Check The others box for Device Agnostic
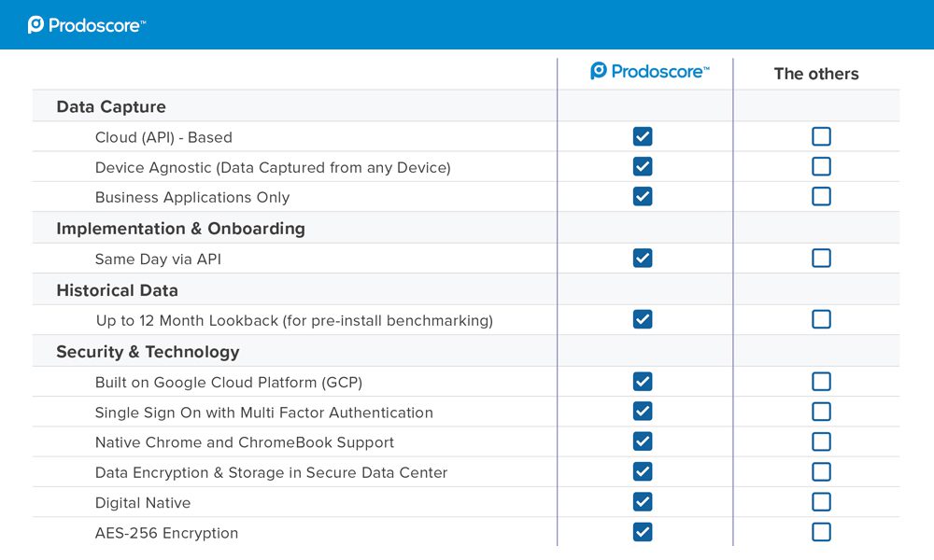 821,166
